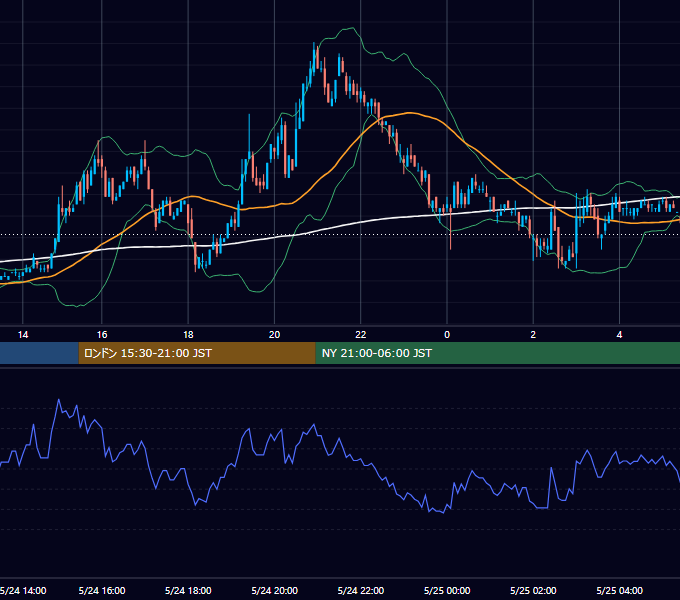Click the 4 hour axis label
Viewport: 680px width, 600px height.
tap(619, 335)
